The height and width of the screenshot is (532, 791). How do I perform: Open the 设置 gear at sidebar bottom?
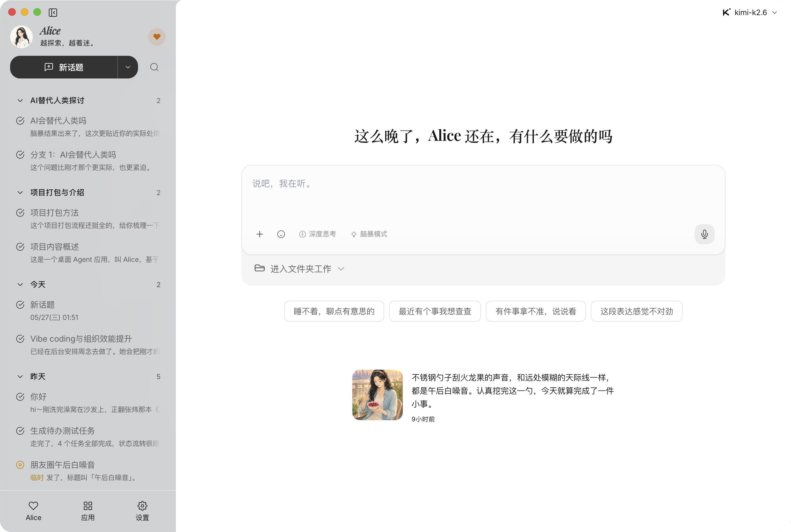pos(142,511)
